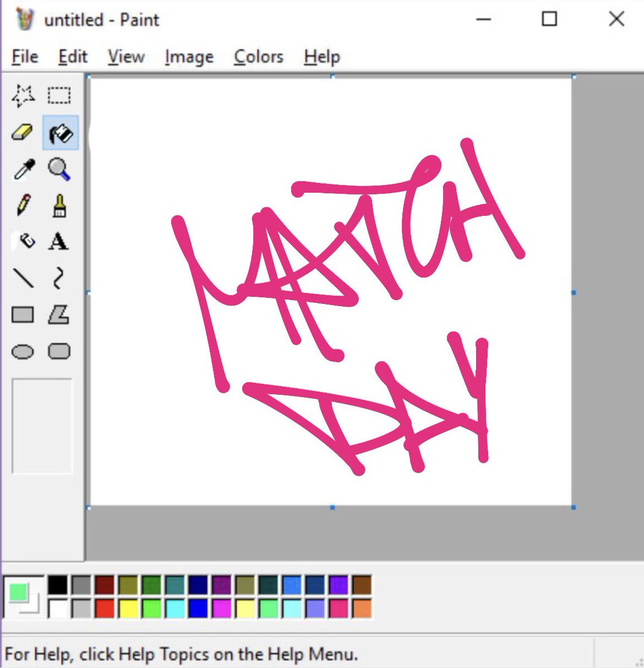Minimize the Paint window
This screenshot has height=668, width=644.
click(x=484, y=19)
